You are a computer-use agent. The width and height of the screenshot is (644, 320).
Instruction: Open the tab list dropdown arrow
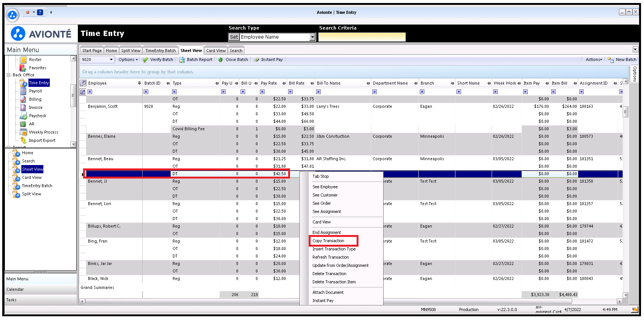[635, 49]
